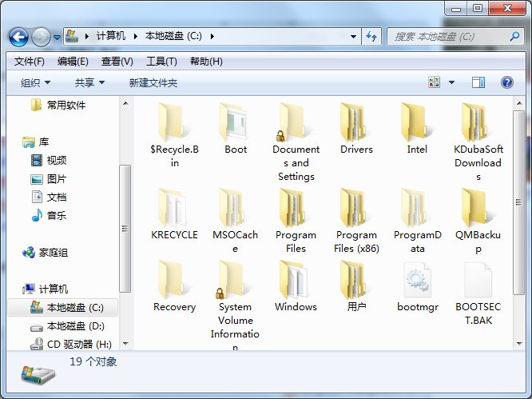Click 计算机 in the address breadcrumb
The image size is (532, 399).
coord(111,37)
